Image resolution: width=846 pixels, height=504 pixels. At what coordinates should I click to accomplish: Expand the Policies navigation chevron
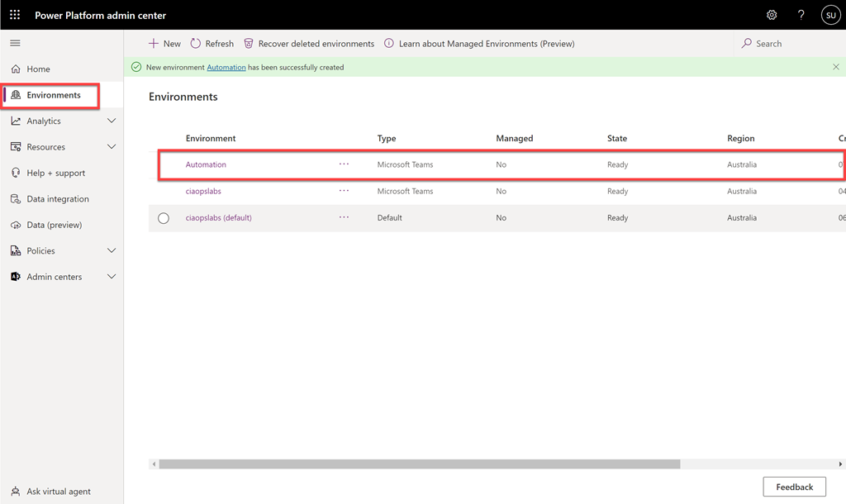[x=112, y=251]
